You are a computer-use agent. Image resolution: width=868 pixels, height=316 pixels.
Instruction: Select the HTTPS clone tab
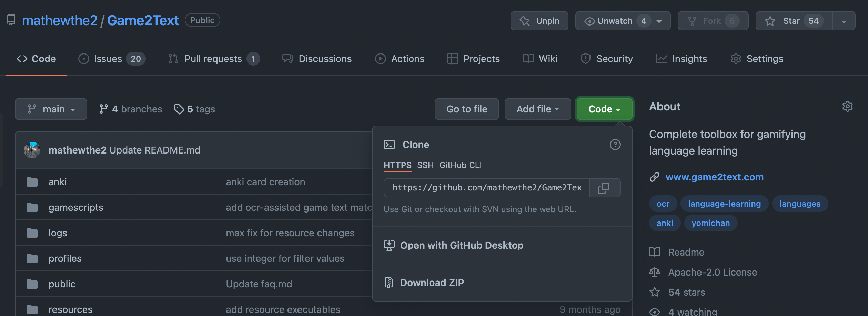[x=397, y=165]
